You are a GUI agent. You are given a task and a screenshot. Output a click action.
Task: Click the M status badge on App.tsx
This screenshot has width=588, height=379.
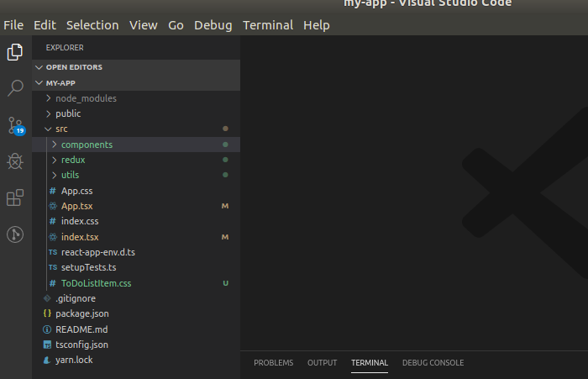[225, 206]
